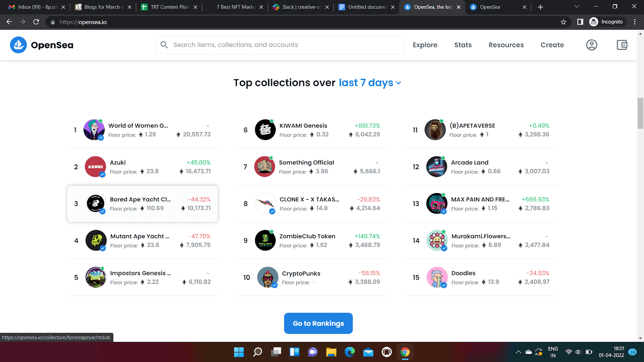Expand the tab search chevron
The width and height of the screenshot is (644, 362).
click(576, 6)
